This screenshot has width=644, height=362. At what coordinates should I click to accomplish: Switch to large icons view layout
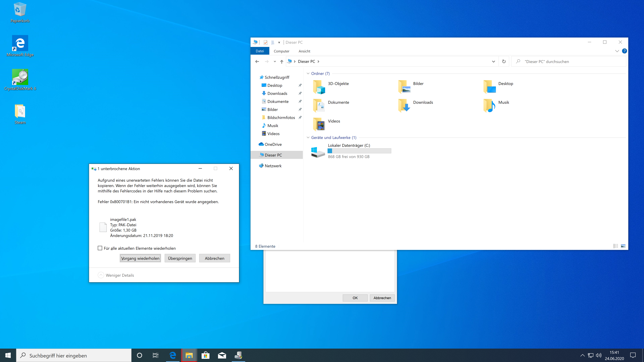(623, 246)
